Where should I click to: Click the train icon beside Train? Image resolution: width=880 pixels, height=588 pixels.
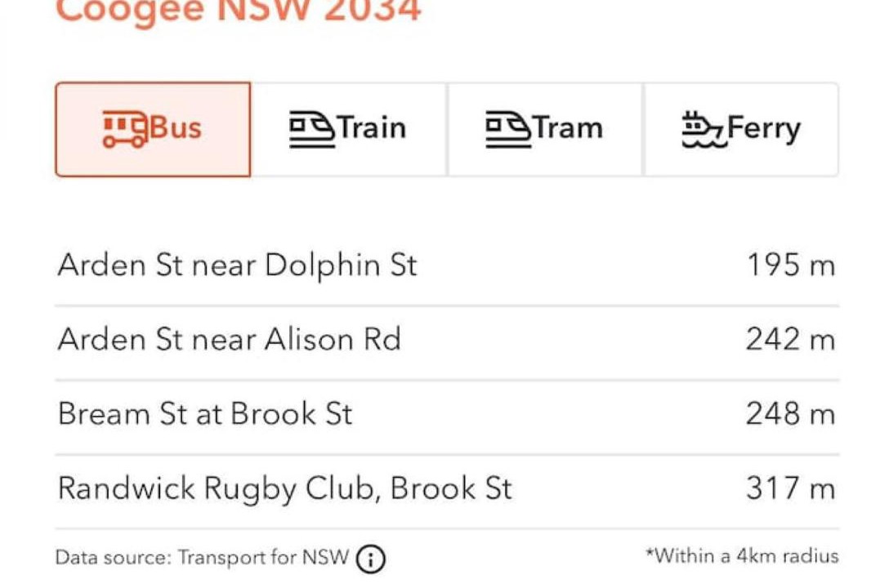[312, 129]
